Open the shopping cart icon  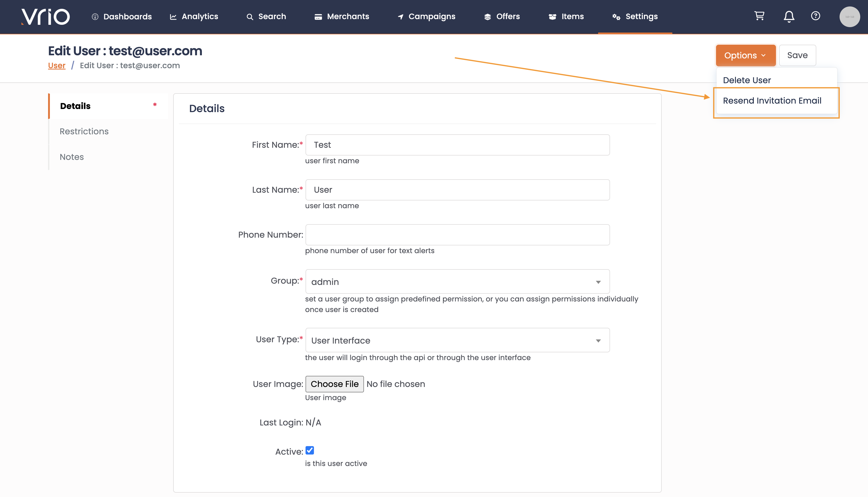click(x=759, y=16)
